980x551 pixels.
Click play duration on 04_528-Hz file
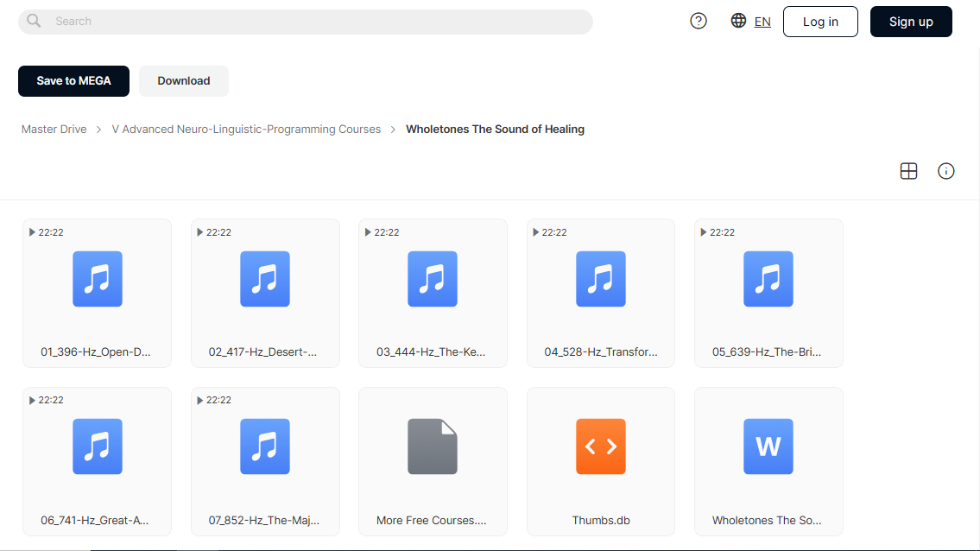(x=549, y=232)
